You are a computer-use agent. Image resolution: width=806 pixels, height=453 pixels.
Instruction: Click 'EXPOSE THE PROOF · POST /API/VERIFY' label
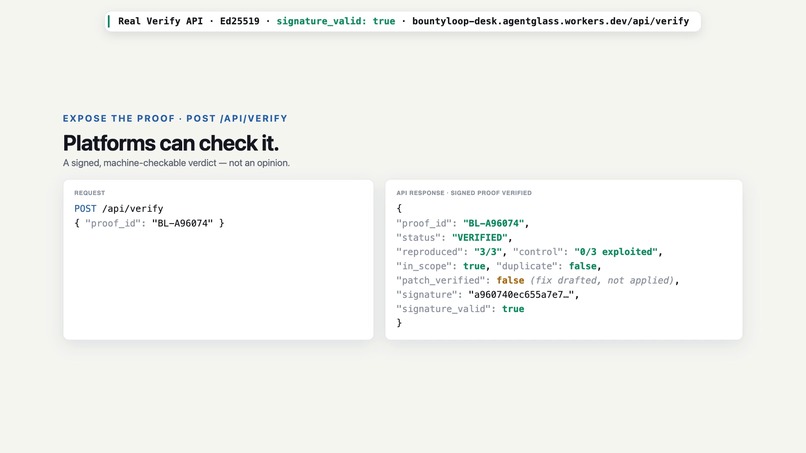(x=175, y=118)
